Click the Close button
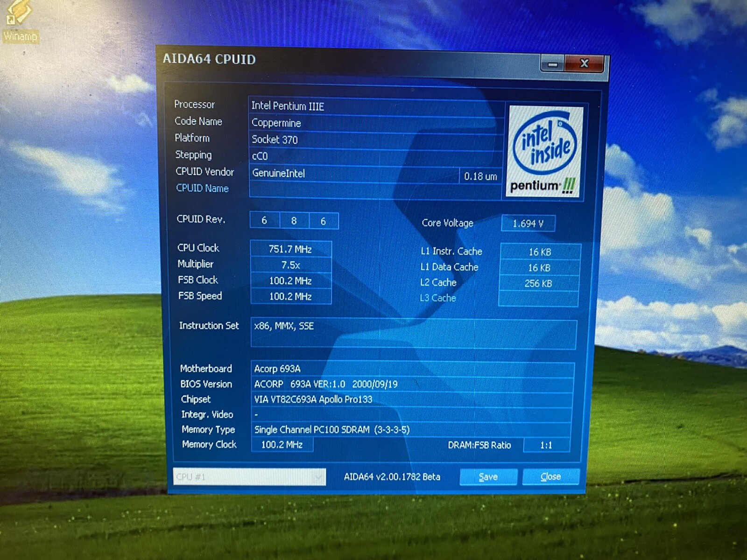Screen dimensions: 747x560 pos(551,476)
